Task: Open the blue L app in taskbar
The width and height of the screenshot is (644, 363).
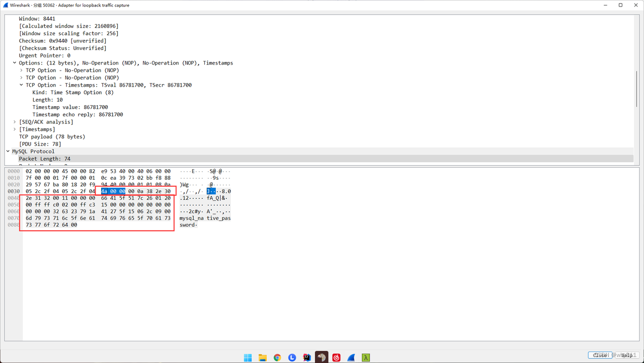Action: tap(292, 357)
